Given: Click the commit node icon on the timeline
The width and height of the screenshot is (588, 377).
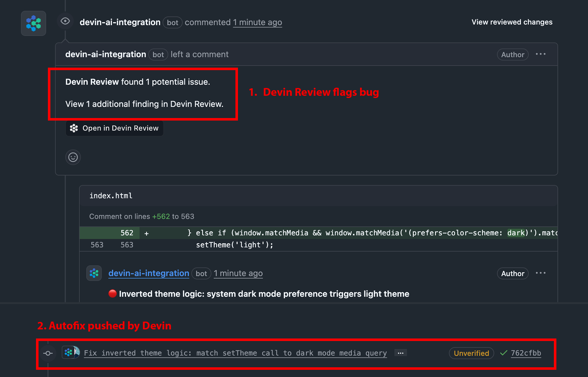Looking at the screenshot, I should pos(48,353).
